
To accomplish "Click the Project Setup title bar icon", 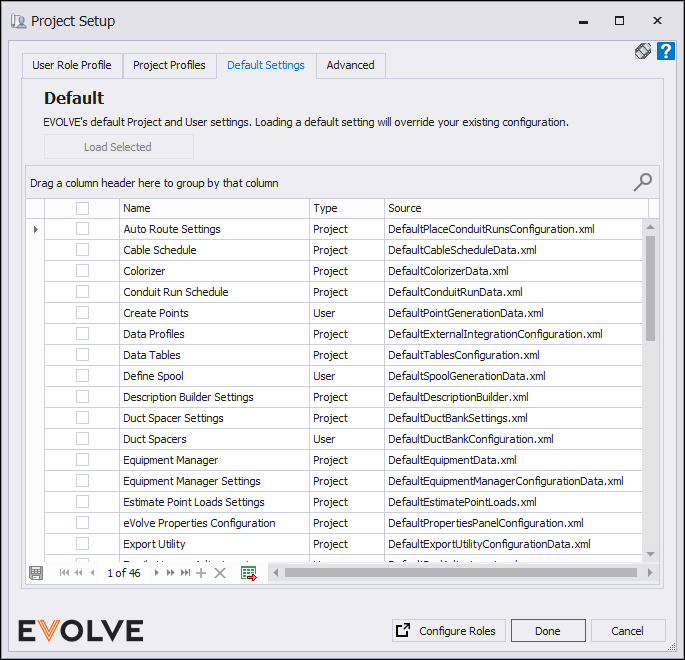I will tap(18, 21).
